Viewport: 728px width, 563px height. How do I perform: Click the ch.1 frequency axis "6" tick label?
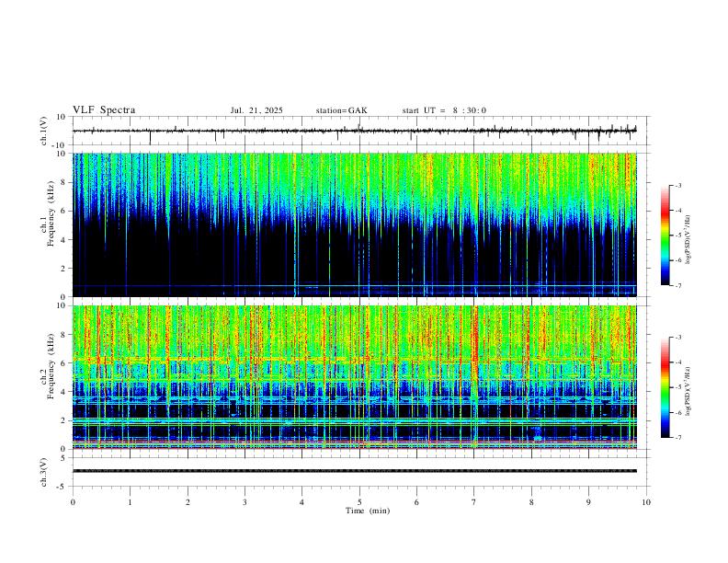click(x=63, y=211)
